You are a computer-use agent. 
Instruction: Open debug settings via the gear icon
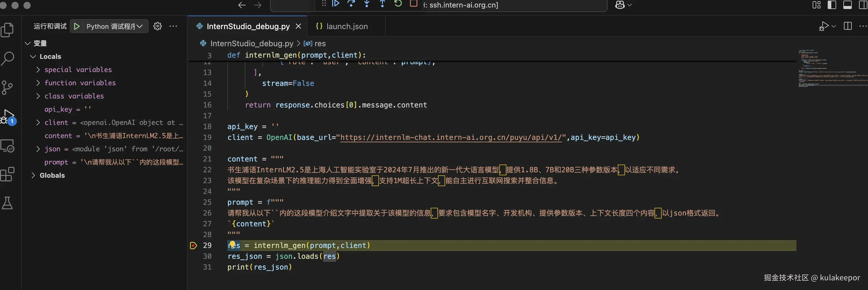point(157,26)
